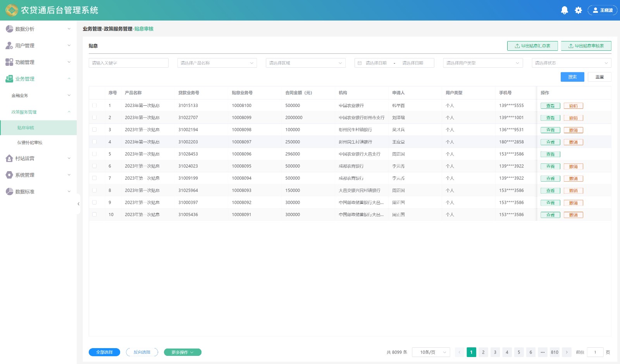620x364 pixels.
Task: Click the 数据标准 sidebar icon
Action: pos(9,192)
